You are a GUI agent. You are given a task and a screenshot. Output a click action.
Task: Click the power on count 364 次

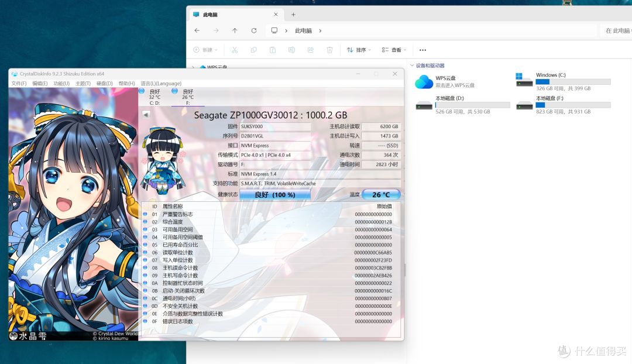point(380,155)
